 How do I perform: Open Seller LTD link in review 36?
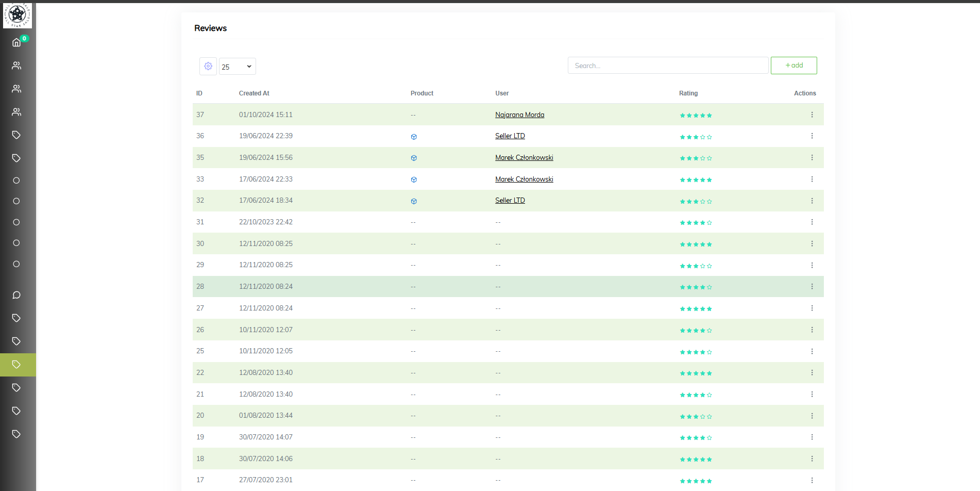[x=510, y=136]
